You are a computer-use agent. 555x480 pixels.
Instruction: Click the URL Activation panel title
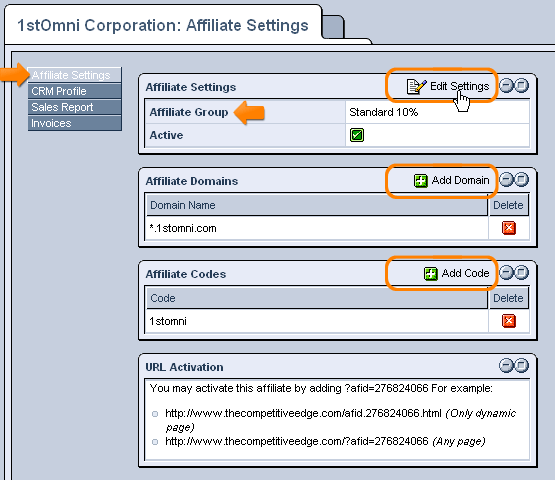(x=184, y=367)
